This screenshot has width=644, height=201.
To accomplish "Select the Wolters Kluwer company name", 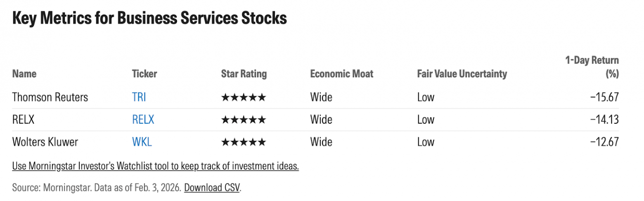I will [45, 142].
